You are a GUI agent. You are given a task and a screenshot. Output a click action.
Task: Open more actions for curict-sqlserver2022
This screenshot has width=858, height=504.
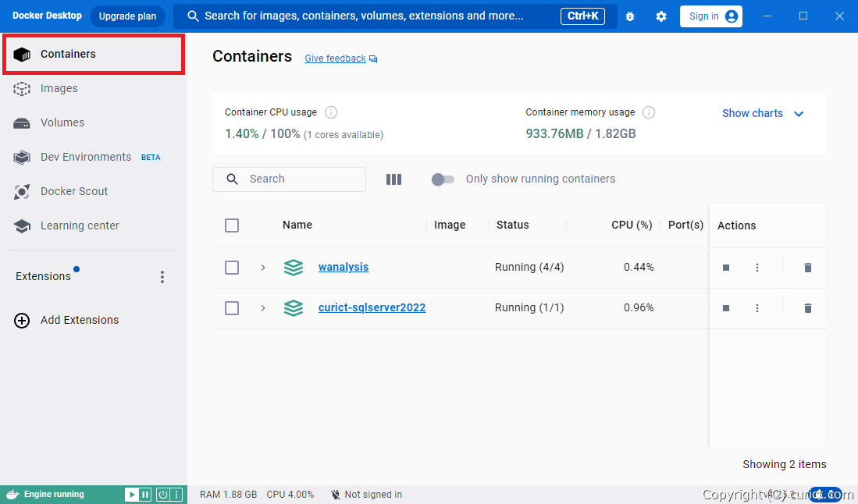click(757, 308)
